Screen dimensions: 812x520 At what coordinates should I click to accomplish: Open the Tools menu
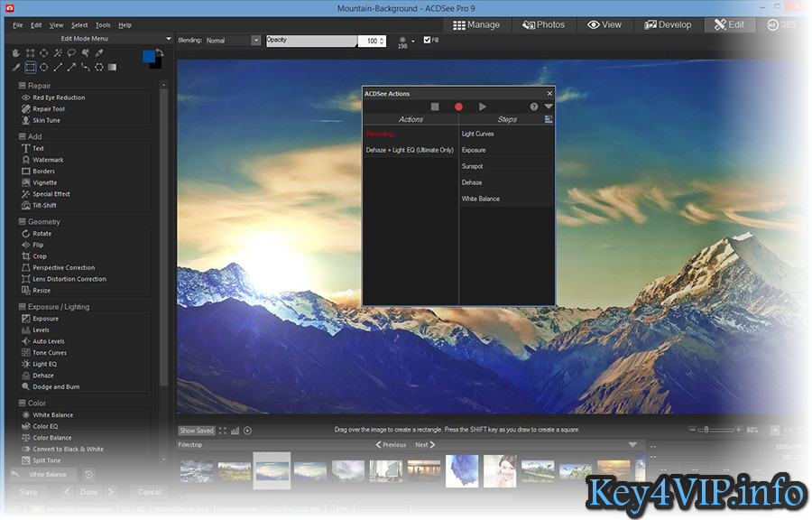point(103,25)
